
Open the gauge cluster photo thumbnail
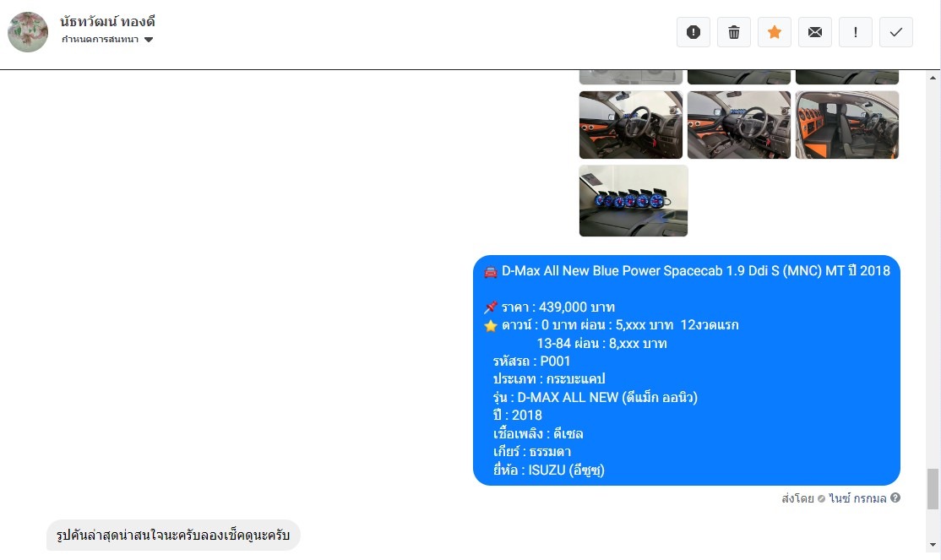[x=634, y=200]
